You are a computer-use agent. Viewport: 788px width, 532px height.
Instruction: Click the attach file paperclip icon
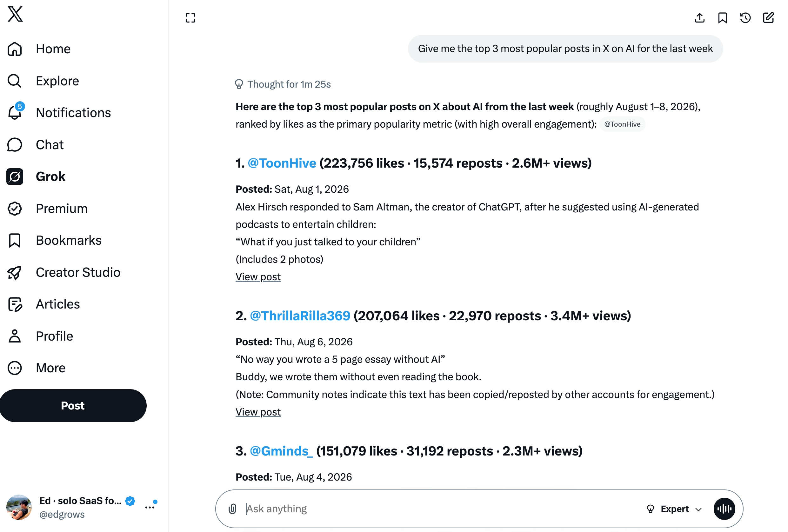232,509
